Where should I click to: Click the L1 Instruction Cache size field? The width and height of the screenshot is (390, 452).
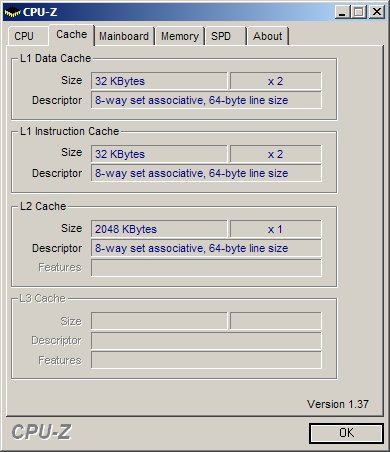pos(159,154)
